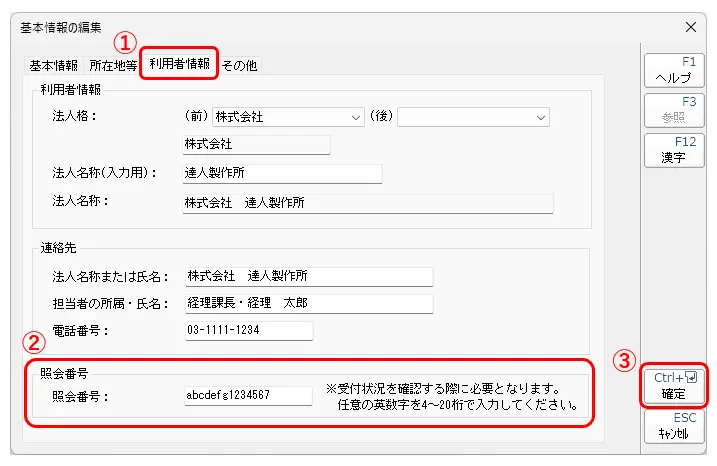Select the 担当者の所属・氏名 field

[306, 303]
